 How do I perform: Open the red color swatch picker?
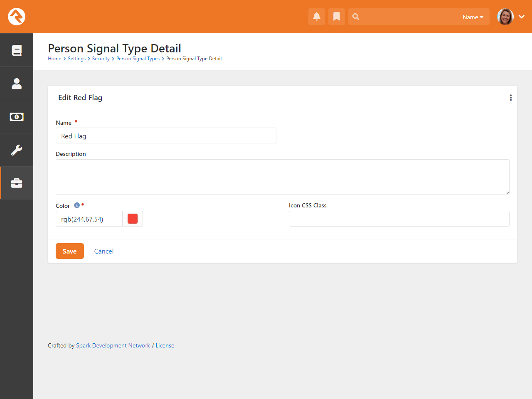[x=133, y=219]
